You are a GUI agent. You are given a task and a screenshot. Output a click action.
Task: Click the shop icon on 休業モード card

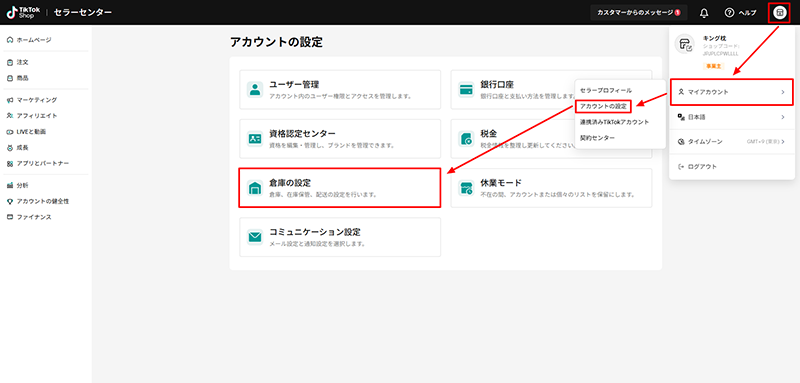tap(466, 188)
